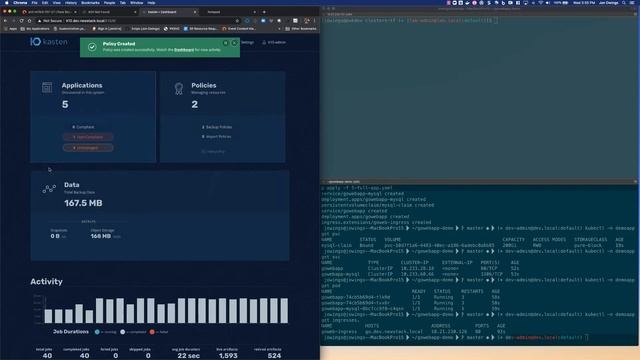This screenshot has width=640, height=360.
Task: Open the Edit menu in menu bar
Action: 45,2
